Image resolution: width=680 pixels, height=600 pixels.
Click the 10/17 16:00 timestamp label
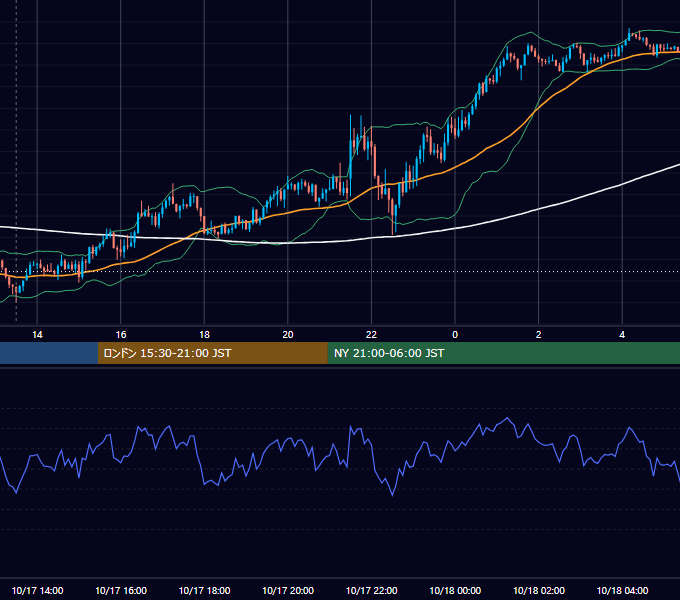pyautogui.click(x=121, y=590)
